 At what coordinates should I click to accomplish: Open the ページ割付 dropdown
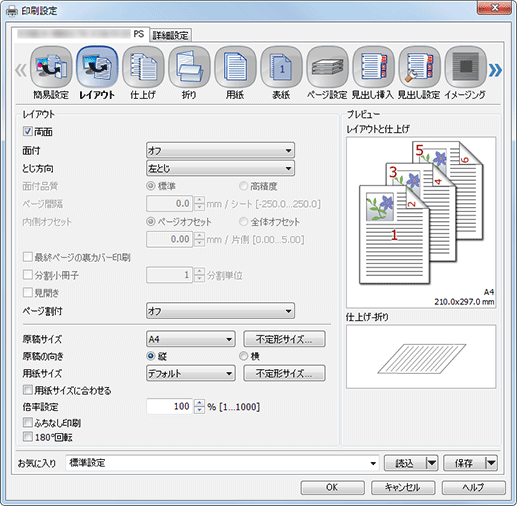pyautogui.click(x=220, y=311)
